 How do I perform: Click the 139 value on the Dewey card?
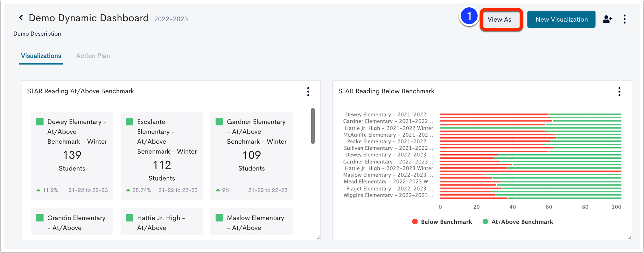72,155
